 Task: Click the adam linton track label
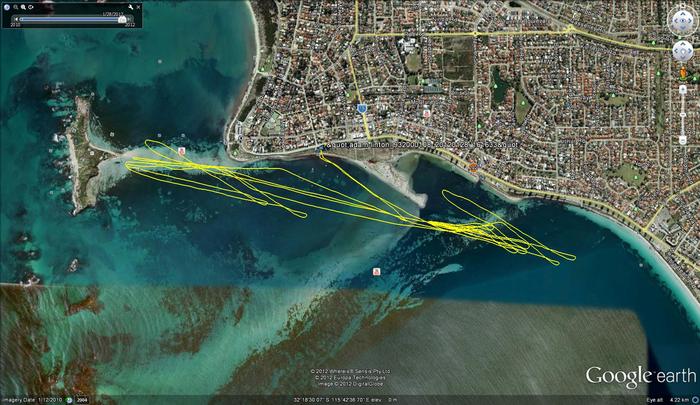click(x=402, y=144)
